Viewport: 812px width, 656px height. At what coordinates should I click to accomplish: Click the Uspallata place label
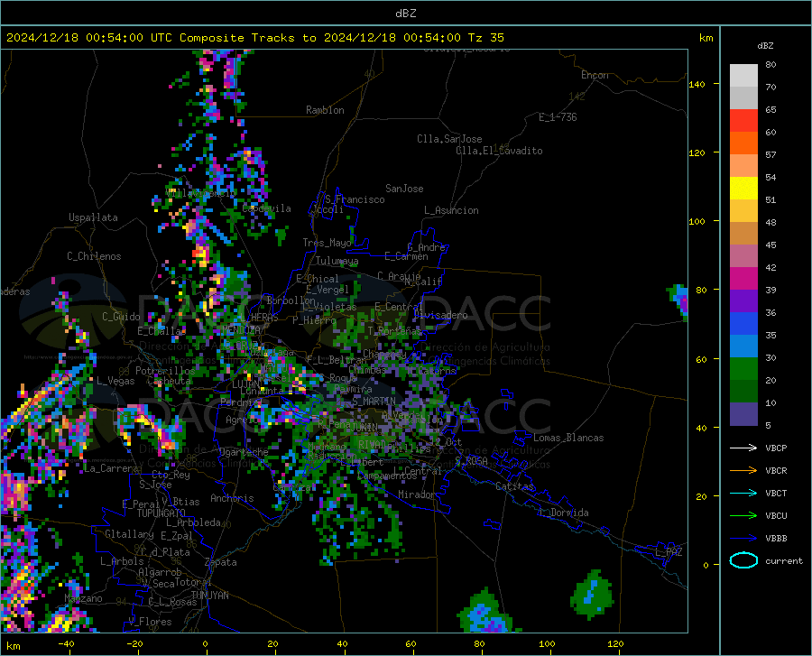point(93,217)
